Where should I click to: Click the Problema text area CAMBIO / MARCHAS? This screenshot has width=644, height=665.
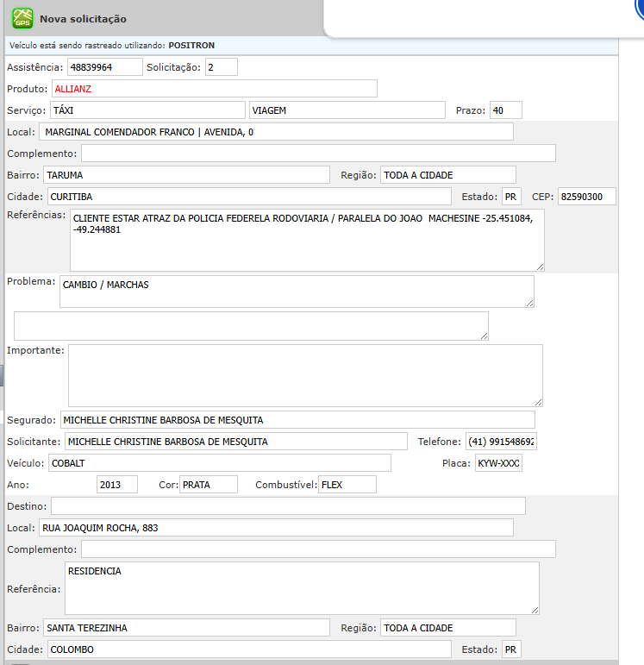pyautogui.click(x=297, y=292)
